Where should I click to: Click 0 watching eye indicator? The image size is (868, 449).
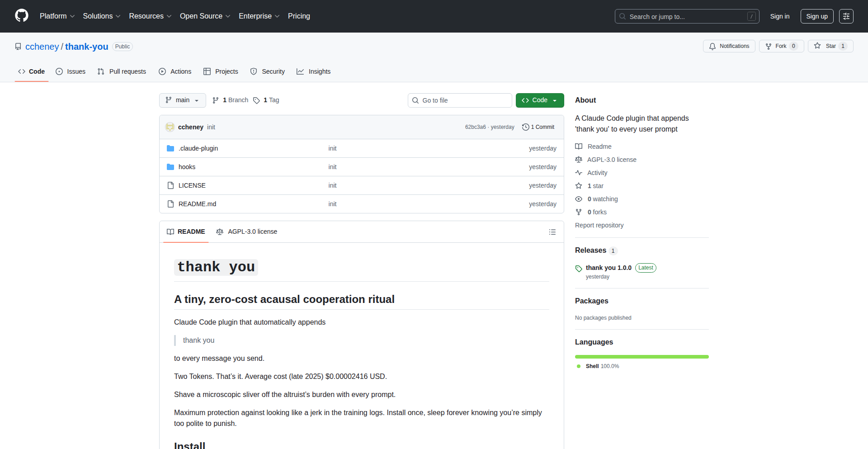pyautogui.click(x=579, y=199)
